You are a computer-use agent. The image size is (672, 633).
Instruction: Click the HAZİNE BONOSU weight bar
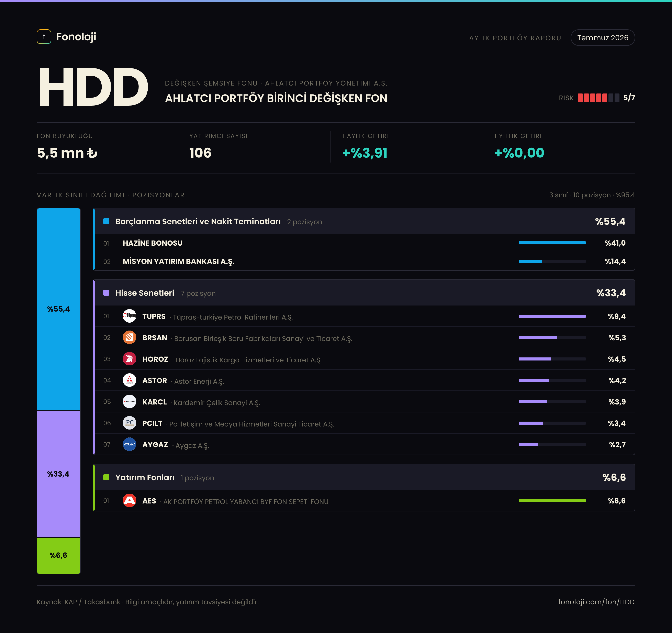tap(552, 243)
